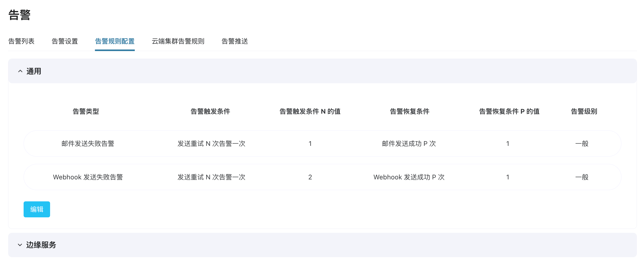Click the 告警触发条件 column header
This screenshot has height=265, width=644.
(210, 112)
